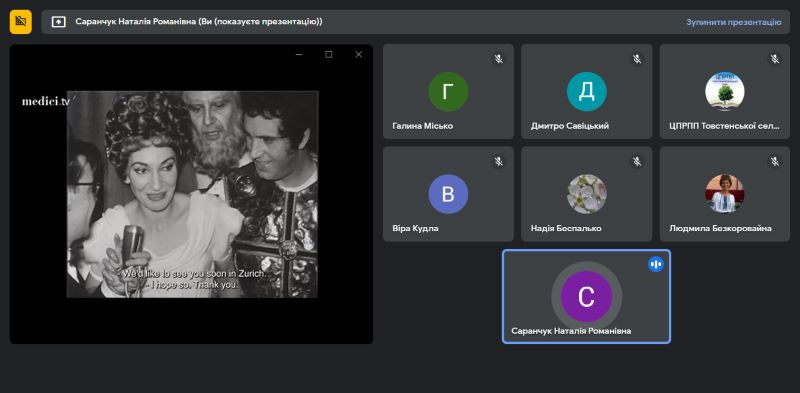Minimize the presented video window
The width and height of the screenshot is (800, 393).
[299, 55]
